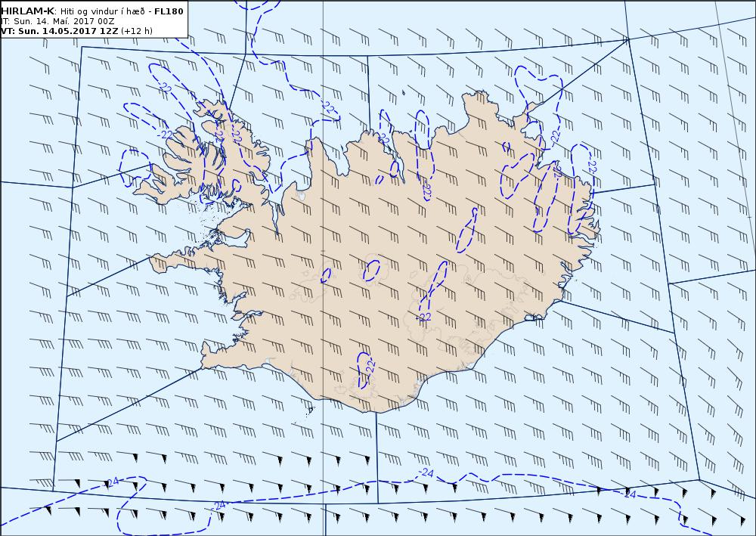Click the 'IT: Sun. 14. Maí. 2017 00Z' line
The width and height of the screenshot is (756, 536).
pyautogui.click(x=57, y=21)
